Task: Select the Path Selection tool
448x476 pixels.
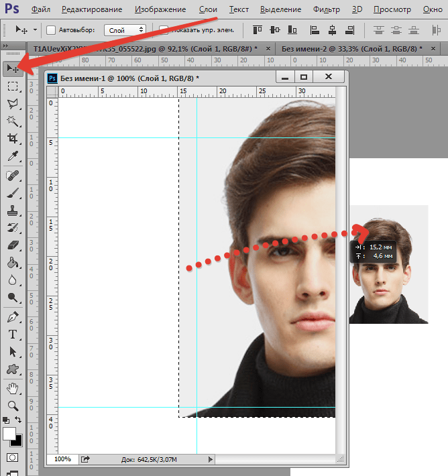Action: pos(13,352)
